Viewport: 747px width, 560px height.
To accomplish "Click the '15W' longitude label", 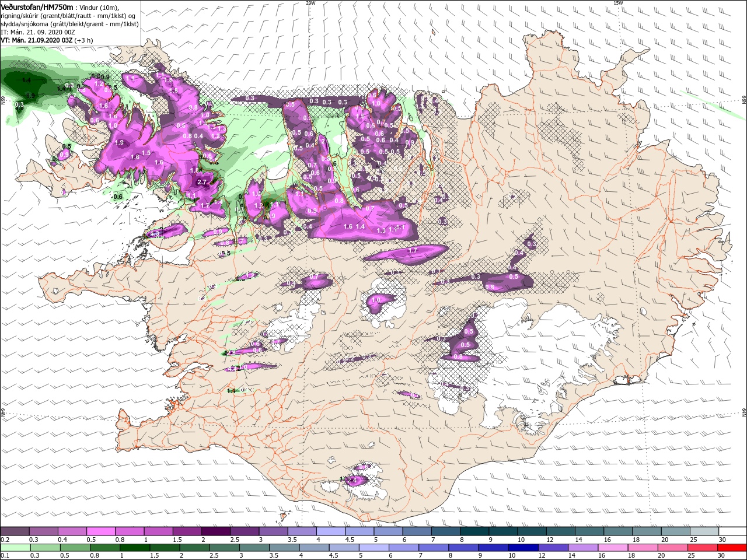I will coord(618,3).
